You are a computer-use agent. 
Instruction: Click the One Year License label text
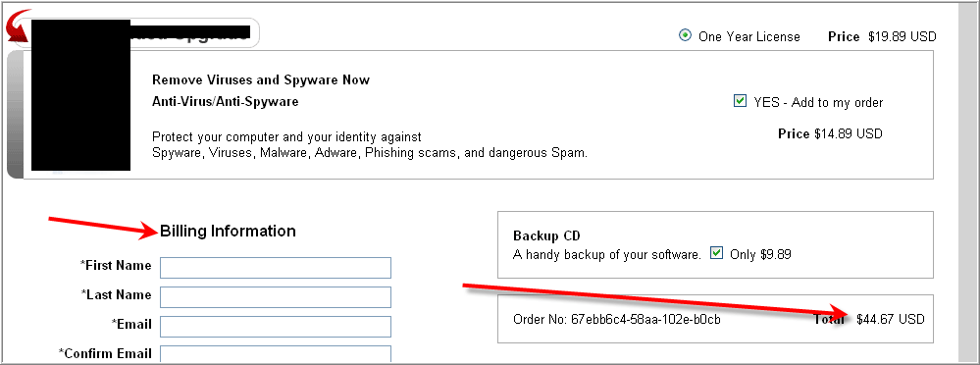tap(748, 37)
